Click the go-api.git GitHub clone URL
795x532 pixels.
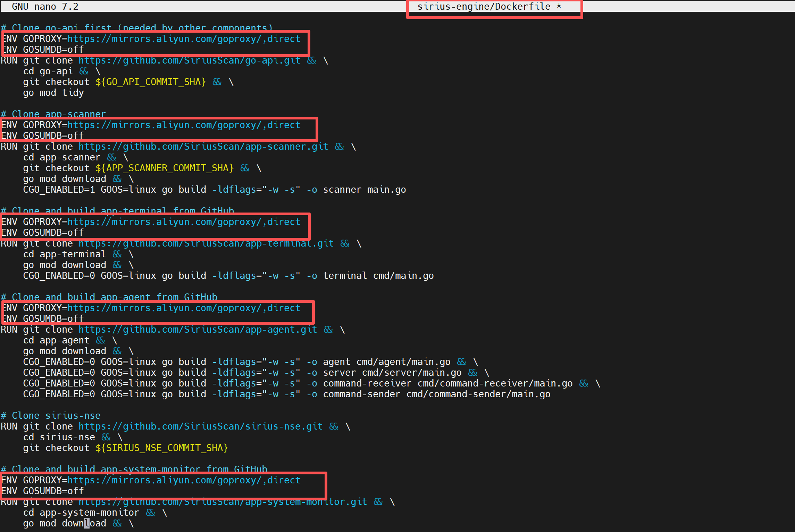[189, 60]
